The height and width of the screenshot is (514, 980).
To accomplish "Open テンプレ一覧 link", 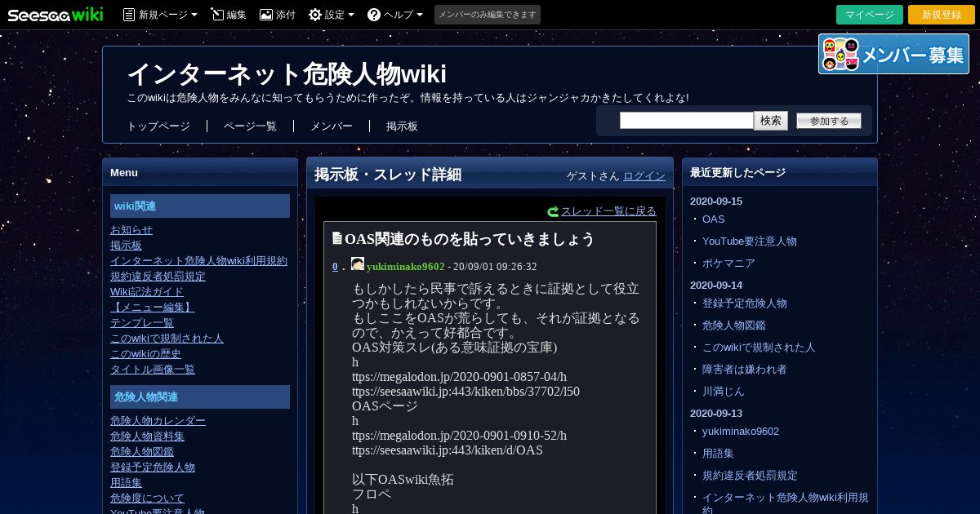I will (x=142, y=323).
